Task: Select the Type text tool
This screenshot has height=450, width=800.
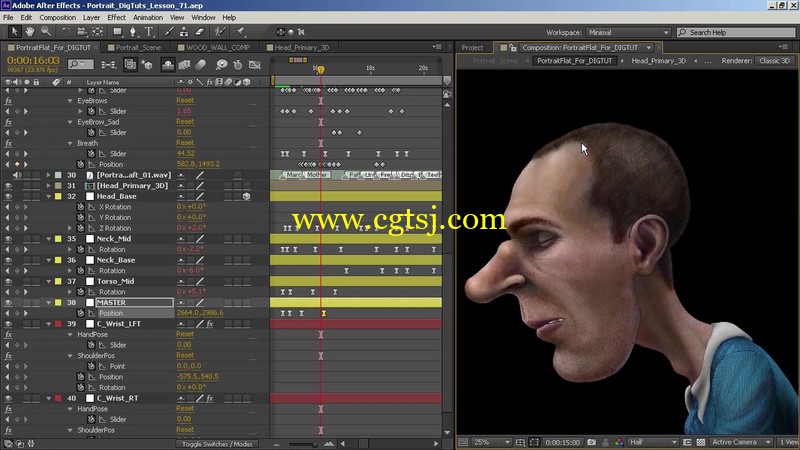Action: 149,32
